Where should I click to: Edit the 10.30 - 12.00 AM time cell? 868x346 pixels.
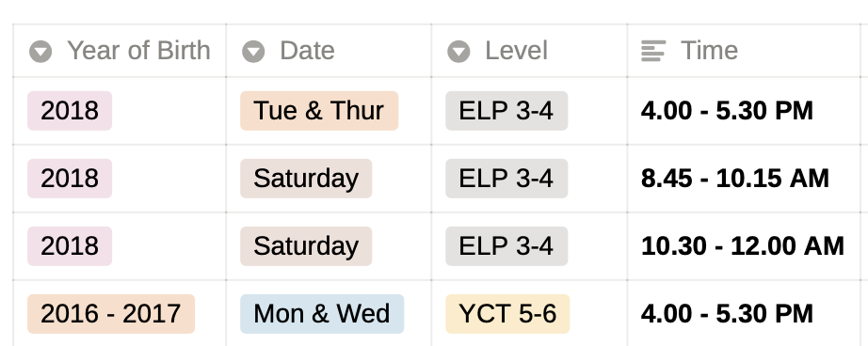pyautogui.click(x=744, y=246)
